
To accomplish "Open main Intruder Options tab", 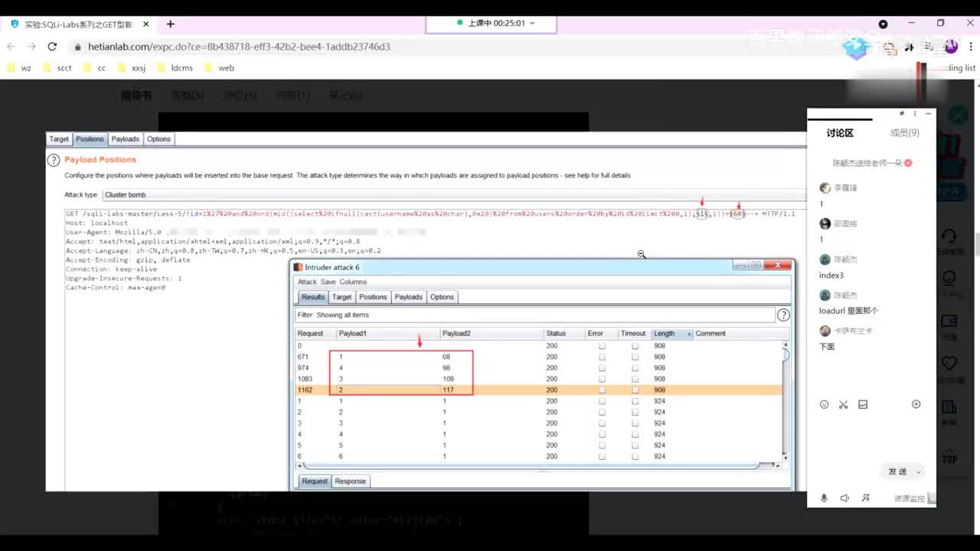I will point(158,139).
